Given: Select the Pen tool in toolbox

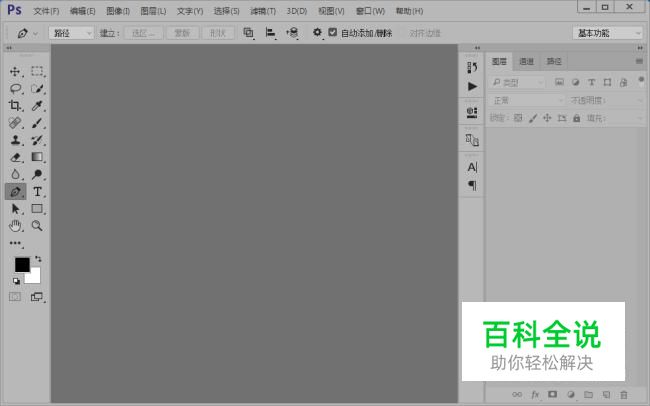Looking at the screenshot, I should (15, 192).
